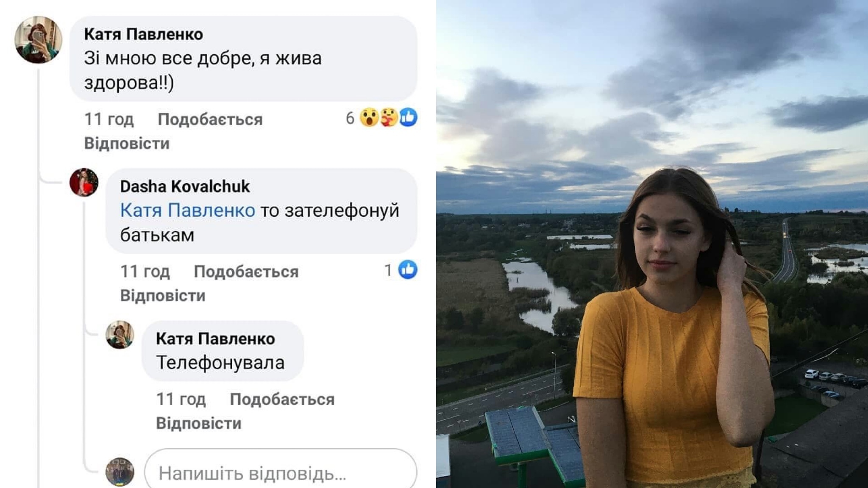
Task: View wow reaction emoji on top comment
Action: (x=369, y=118)
